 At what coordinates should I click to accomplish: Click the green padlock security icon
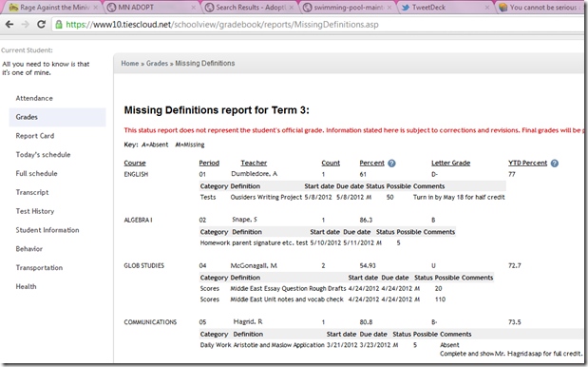click(x=59, y=25)
